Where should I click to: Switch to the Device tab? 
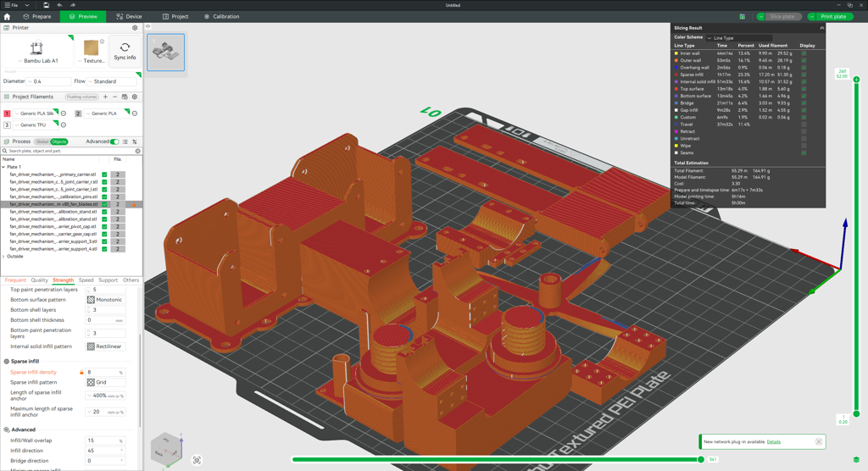pos(129,17)
